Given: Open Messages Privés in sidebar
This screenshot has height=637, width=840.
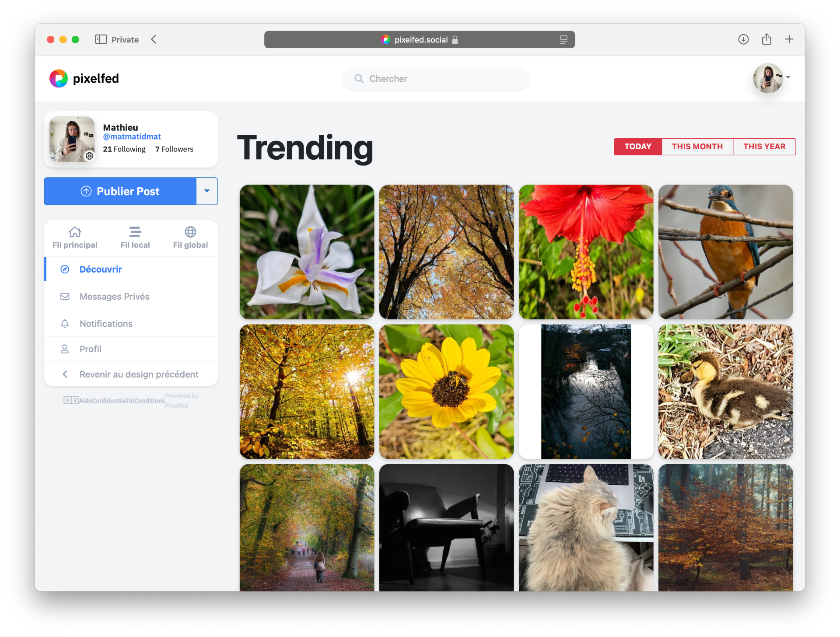Looking at the screenshot, I should [114, 297].
